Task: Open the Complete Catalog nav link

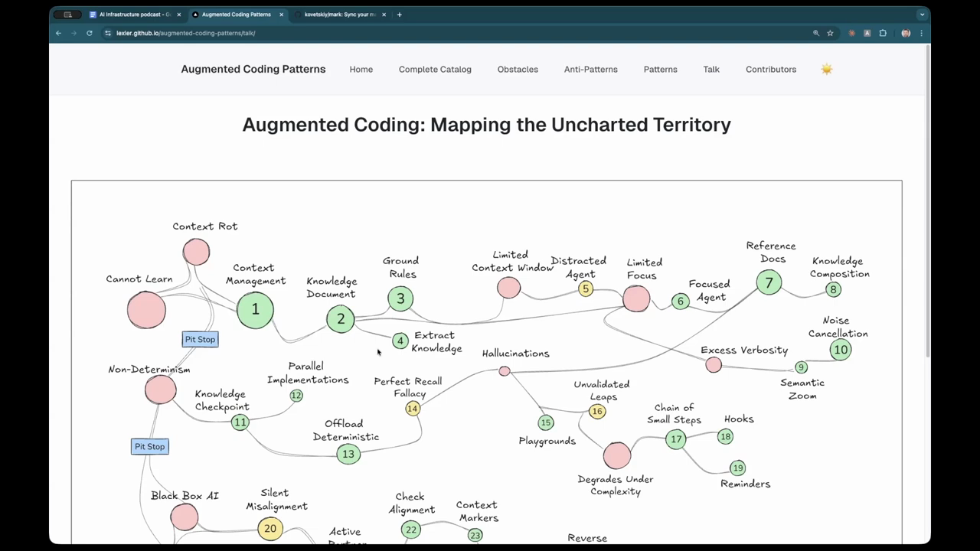Action: [435, 69]
